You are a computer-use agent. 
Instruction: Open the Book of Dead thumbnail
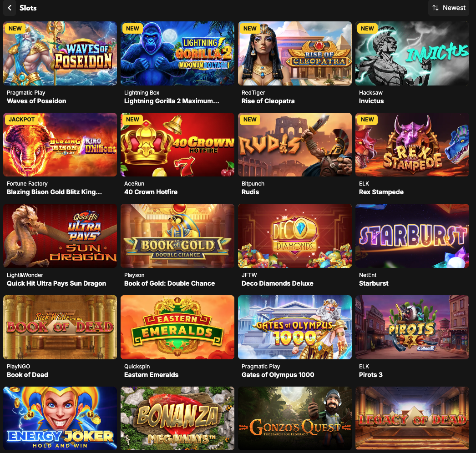point(60,327)
